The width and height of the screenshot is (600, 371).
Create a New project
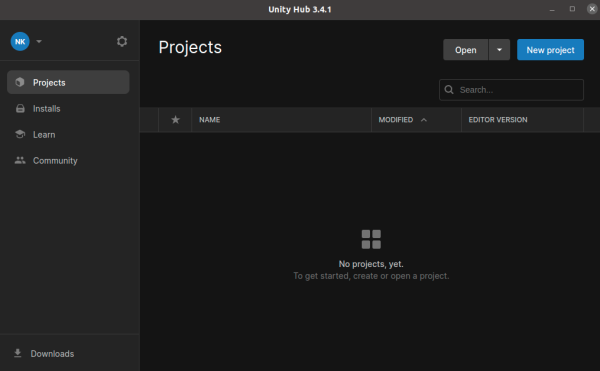click(550, 50)
